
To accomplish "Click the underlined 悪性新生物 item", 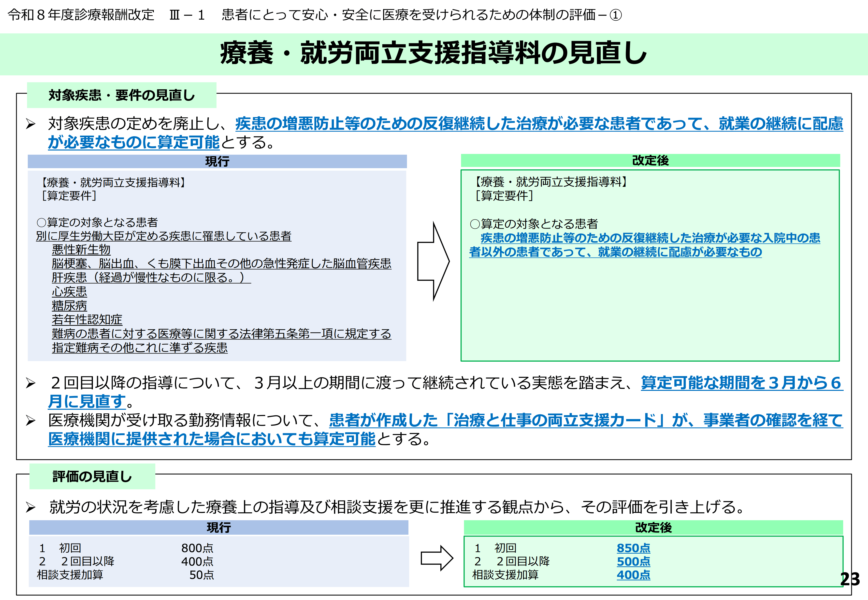I will pos(81,250).
